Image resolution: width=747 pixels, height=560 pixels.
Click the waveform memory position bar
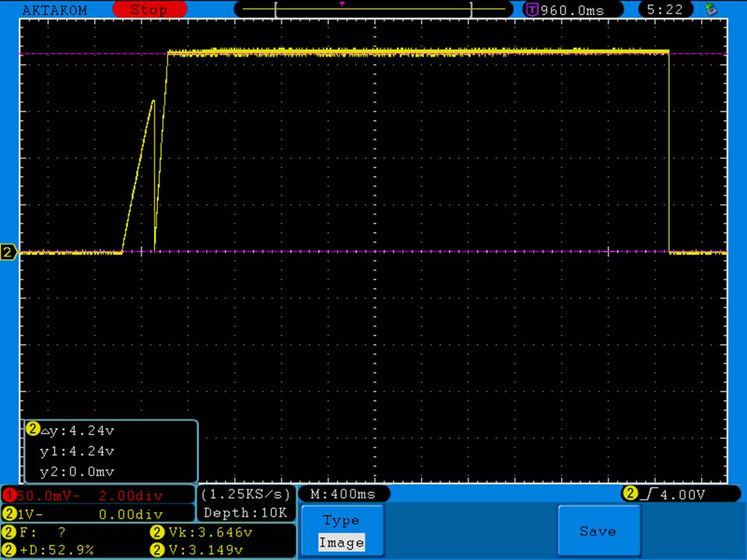(373, 9)
